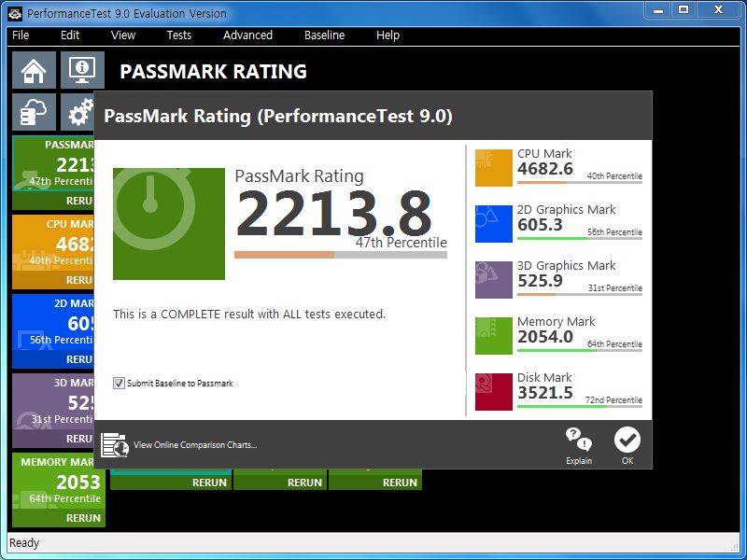
Task: Click the CPU Mark 4682.6 value
Action: [x=545, y=169]
